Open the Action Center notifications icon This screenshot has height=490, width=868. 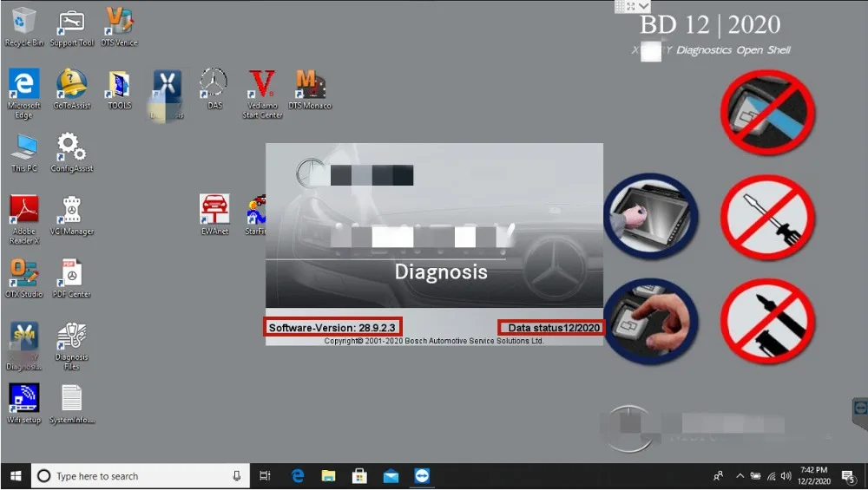(848, 476)
